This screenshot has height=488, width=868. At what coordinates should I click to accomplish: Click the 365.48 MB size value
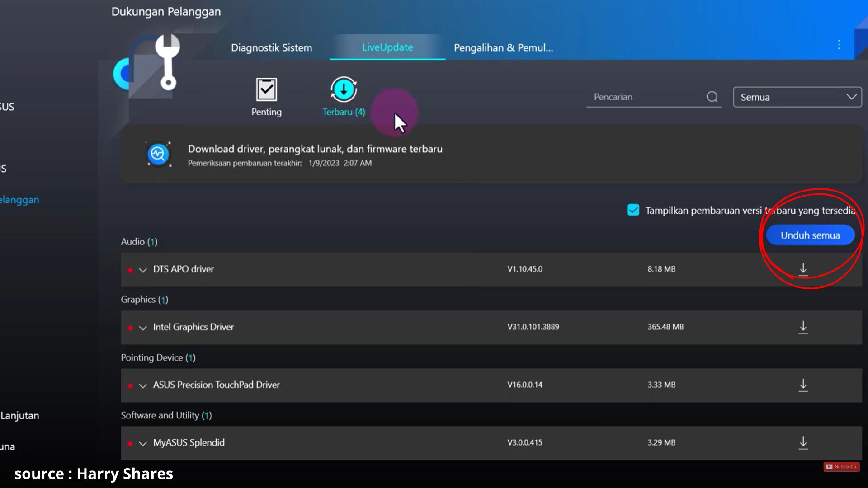tap(665, 327)
